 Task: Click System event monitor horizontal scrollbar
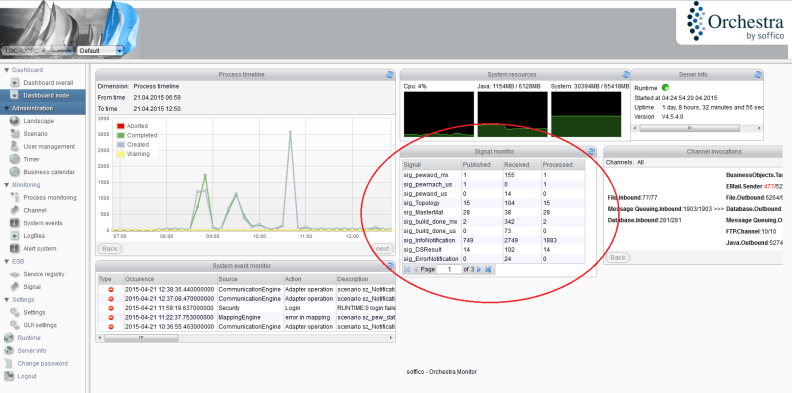click(x=141, y=337)
